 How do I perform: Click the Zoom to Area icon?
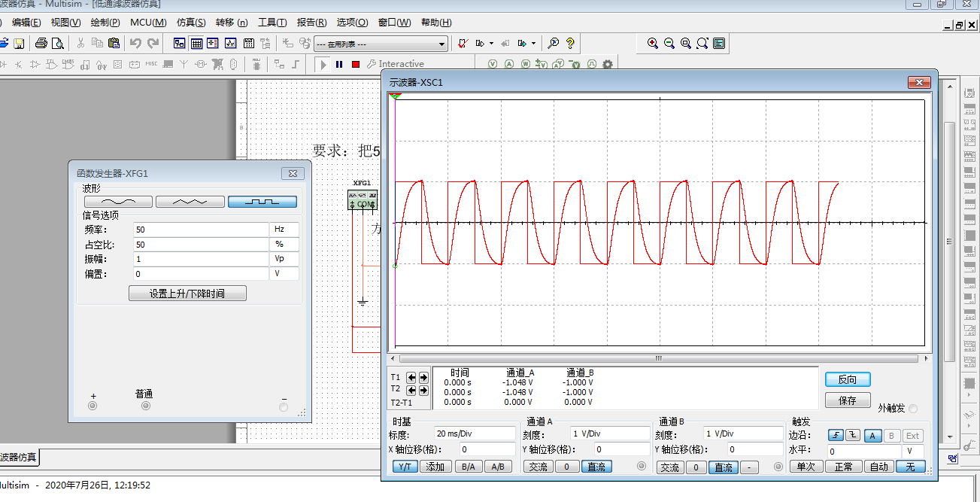coord(686,43)
